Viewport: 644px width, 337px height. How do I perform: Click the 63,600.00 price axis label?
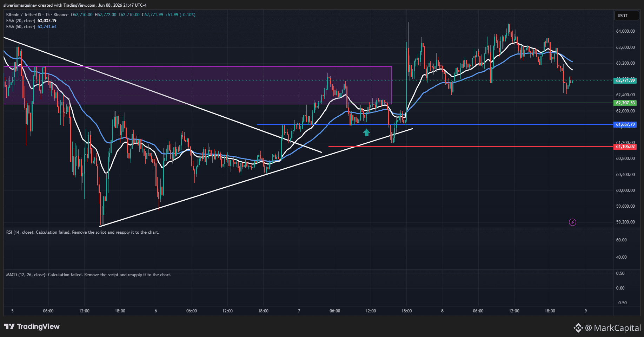click(x=625, y=47)
